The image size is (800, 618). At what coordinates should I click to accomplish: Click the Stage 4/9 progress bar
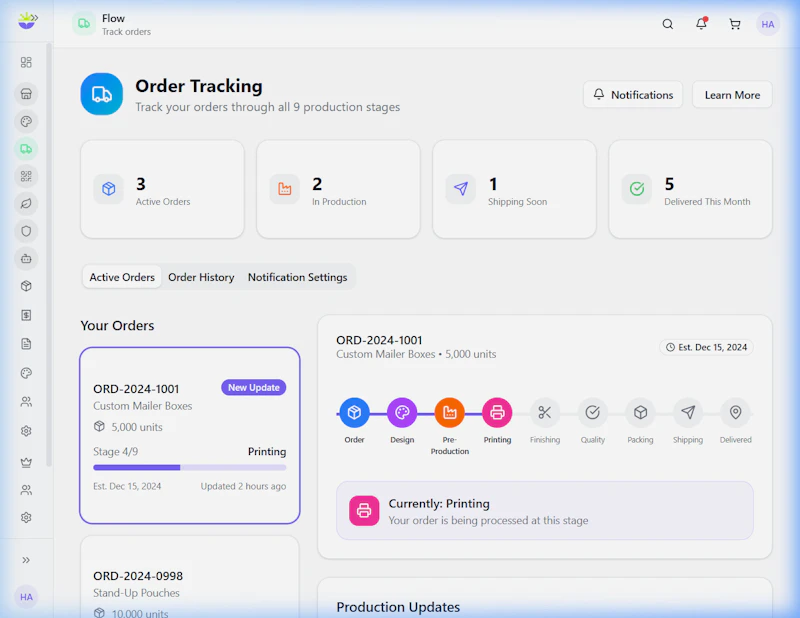tap(190, 467)
